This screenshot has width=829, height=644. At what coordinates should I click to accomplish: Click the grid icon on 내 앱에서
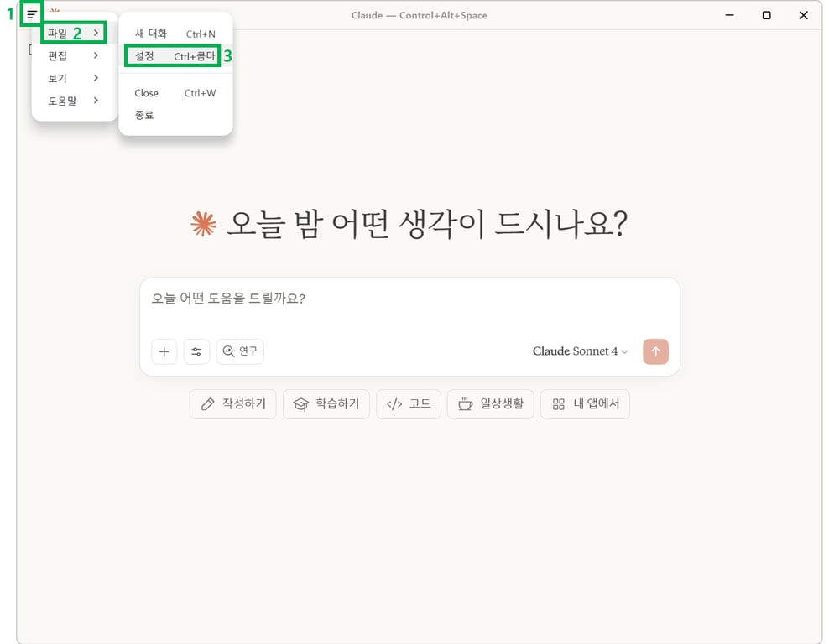click(559, 403)
